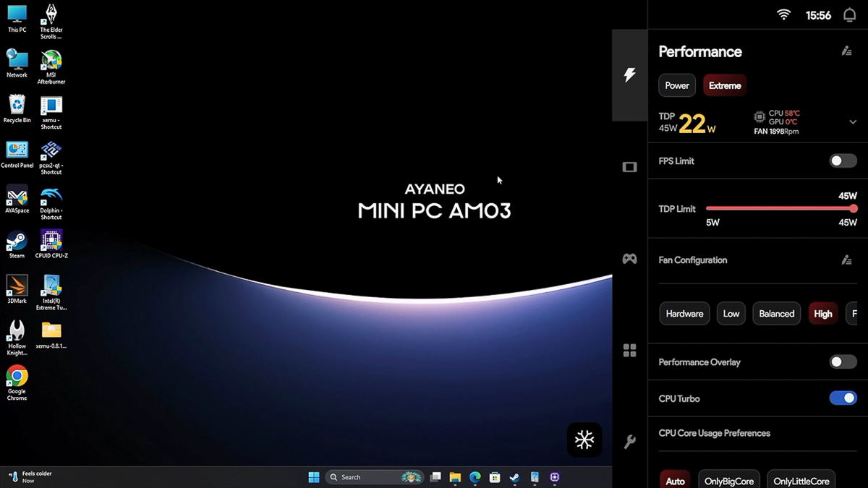Expand the TDP details chevron
Screen dimensions: 868x488
click(x=853, y=122)
